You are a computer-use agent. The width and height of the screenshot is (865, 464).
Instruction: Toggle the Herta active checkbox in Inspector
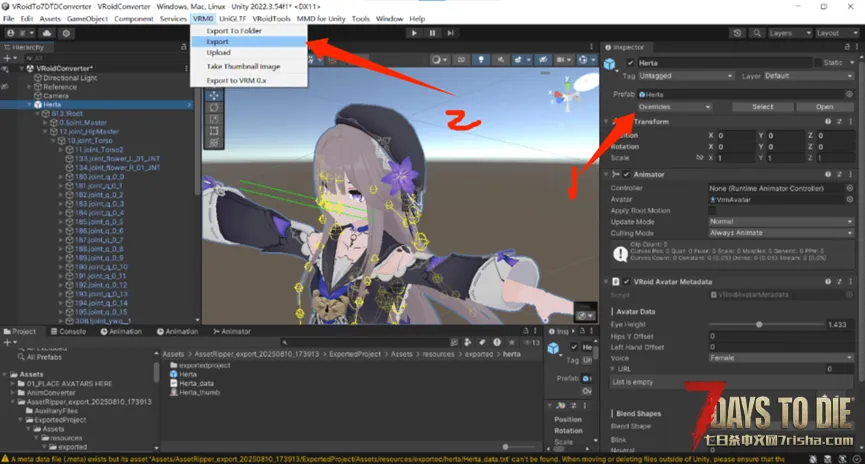(630, 63)
